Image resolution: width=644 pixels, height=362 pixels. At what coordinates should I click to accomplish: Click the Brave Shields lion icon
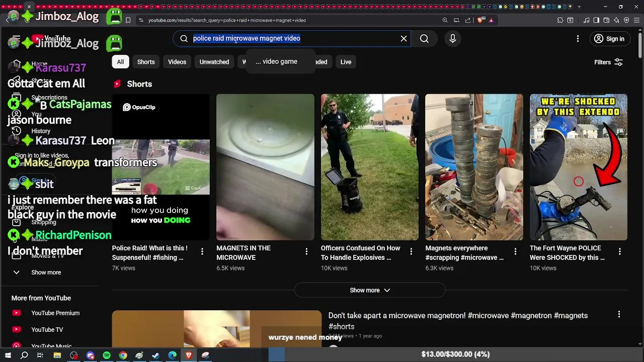[481, 20]
